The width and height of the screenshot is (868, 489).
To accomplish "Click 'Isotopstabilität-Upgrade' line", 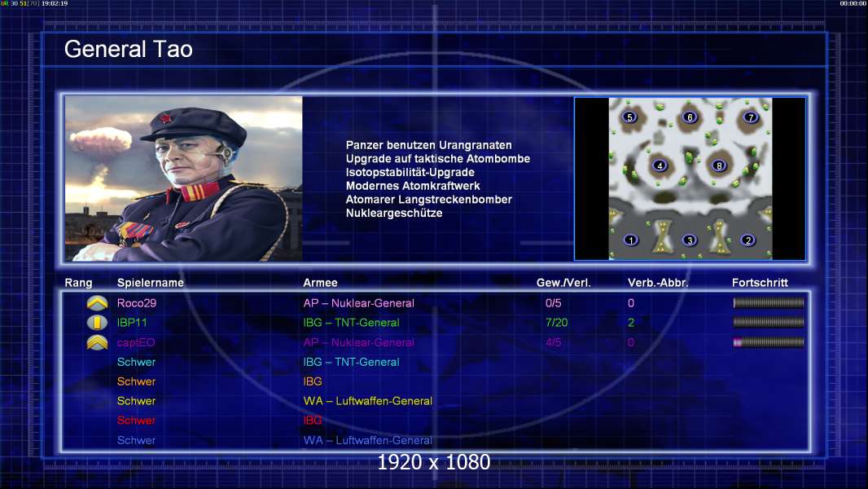I will pos(410,172).
